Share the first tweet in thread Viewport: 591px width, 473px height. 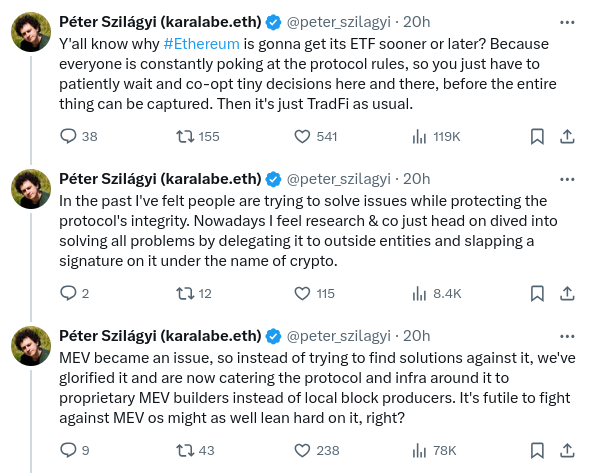567,136
